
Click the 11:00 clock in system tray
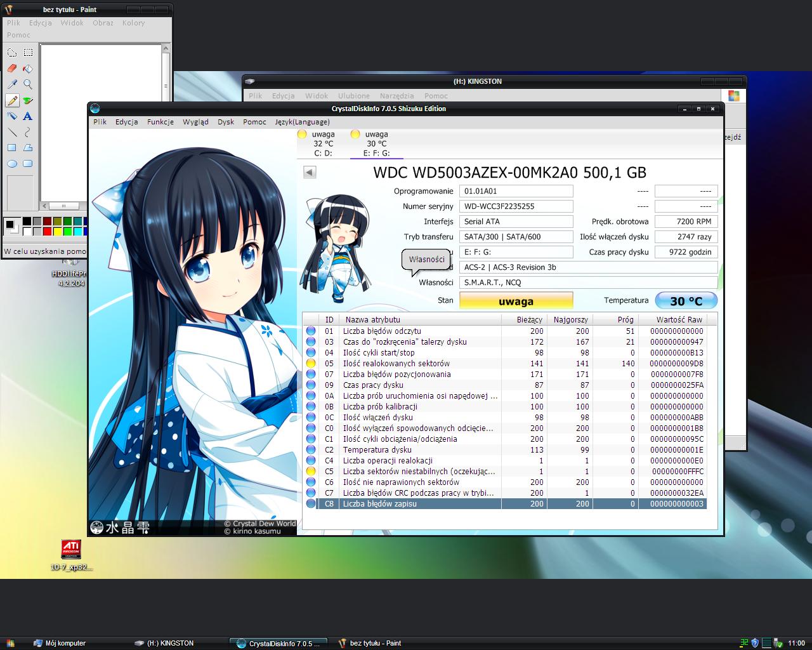(796, 643)
